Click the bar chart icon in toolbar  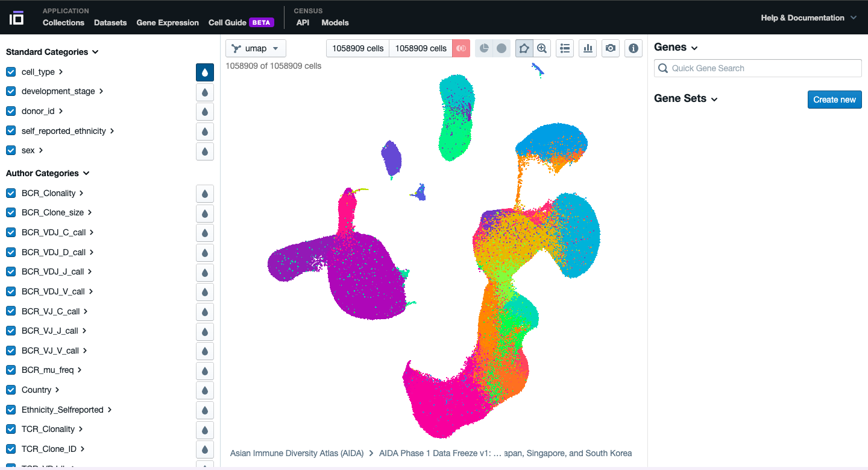pos(588,48)
